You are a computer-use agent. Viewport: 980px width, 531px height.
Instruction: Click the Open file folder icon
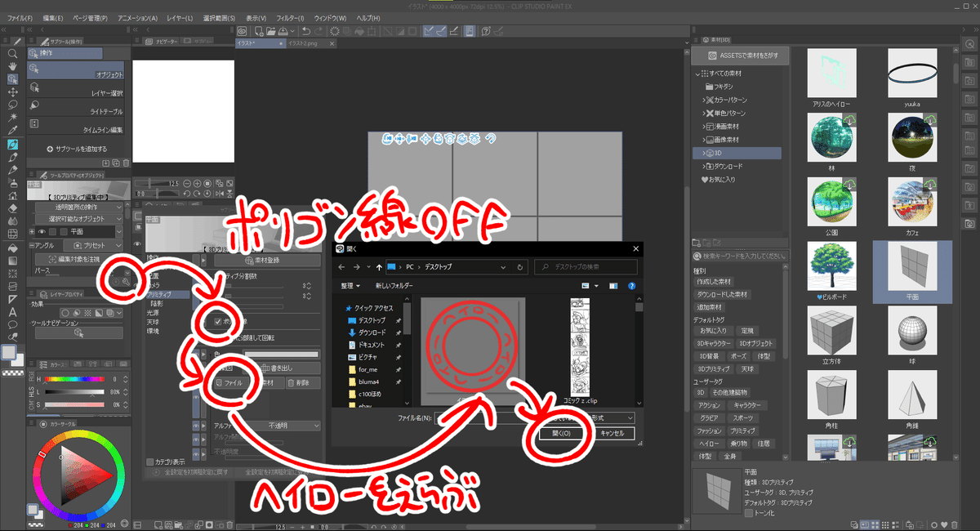pyautogui.click(x=272, y=31)
